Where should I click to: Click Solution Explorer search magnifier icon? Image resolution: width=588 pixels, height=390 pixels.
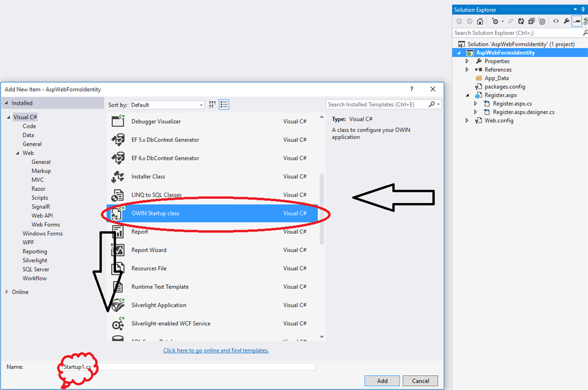click(585, 33)
